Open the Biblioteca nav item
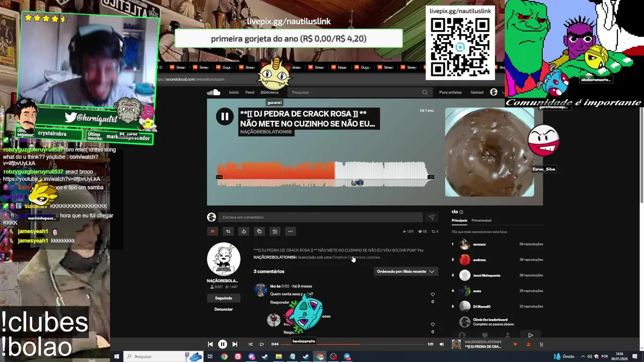The width and height of the screenshot is (644, 362). [x=269, y=93]
